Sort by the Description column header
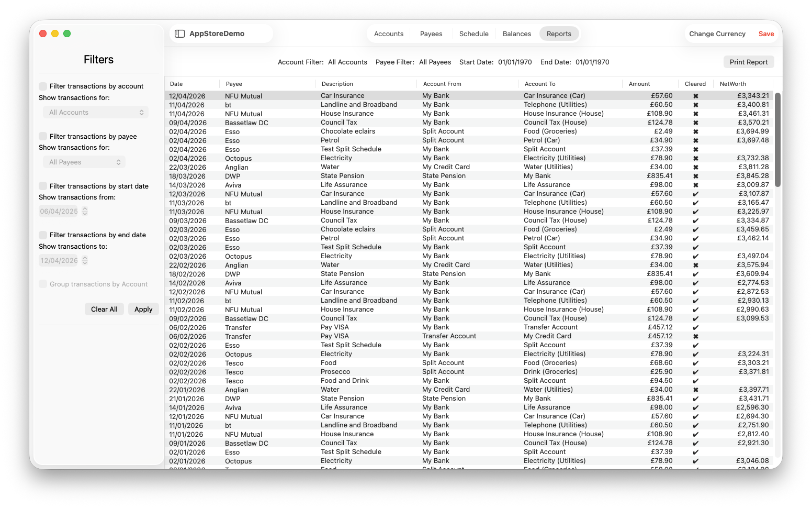This screenshot has height=508, width=812. coord(367,84)
